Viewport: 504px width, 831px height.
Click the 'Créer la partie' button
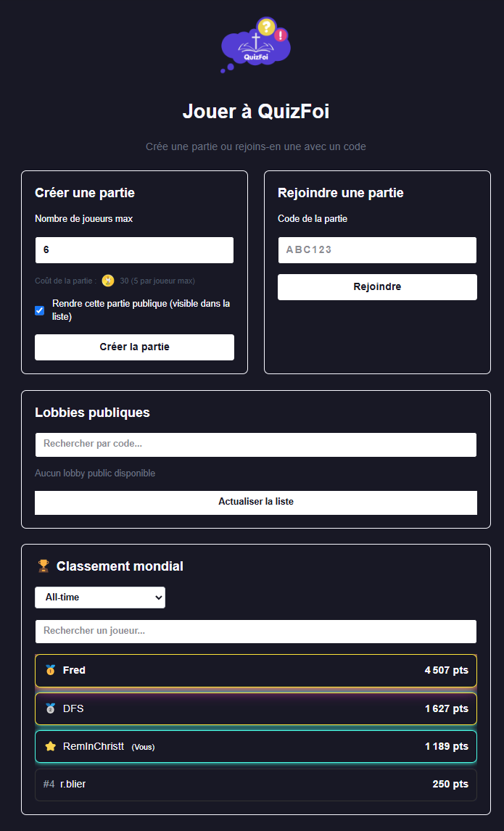(x=134, y=347)
